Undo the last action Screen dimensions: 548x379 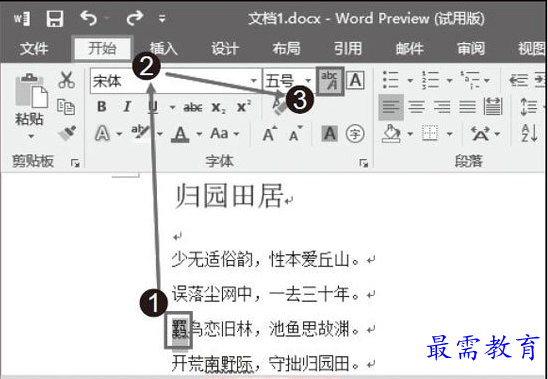pos(89,18)
